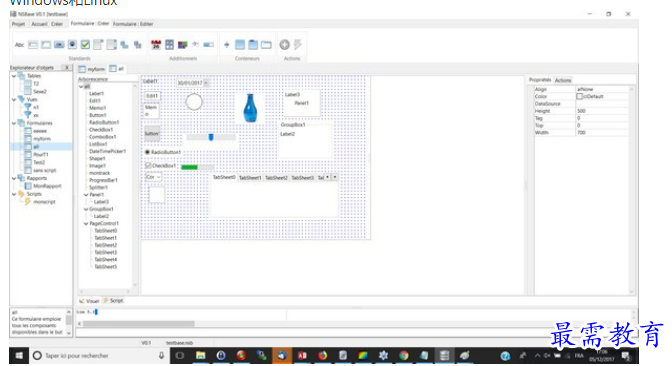The width and height of the screenshot is (672, 366).
Task: Collapse the Scripts tree node
Action: (14, 194)
